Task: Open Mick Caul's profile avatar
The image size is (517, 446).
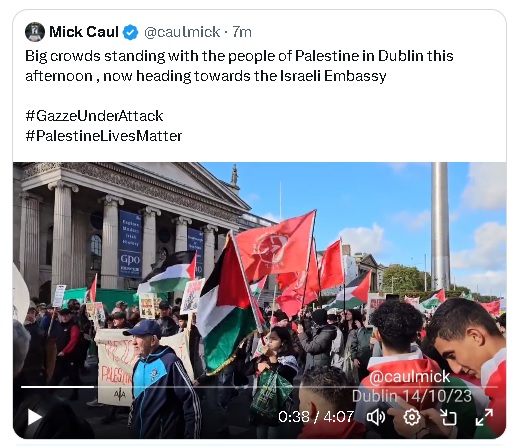Action: point(35,32)
